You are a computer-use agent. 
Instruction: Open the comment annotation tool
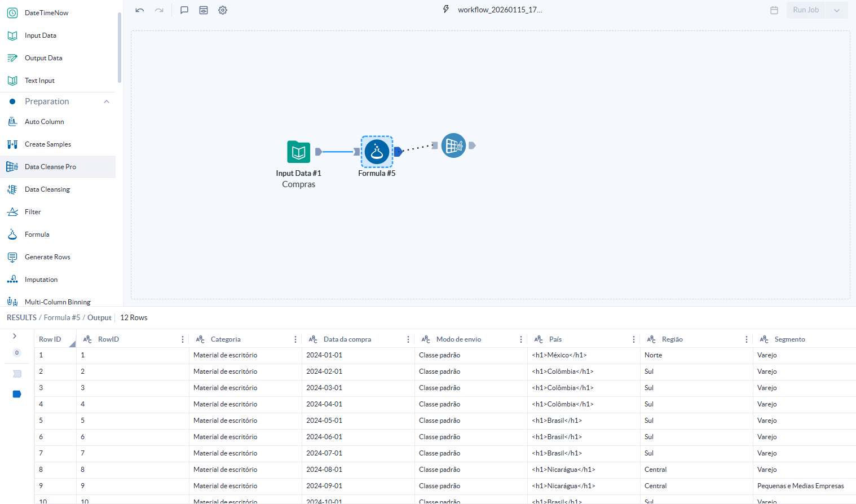pos(184,10)
